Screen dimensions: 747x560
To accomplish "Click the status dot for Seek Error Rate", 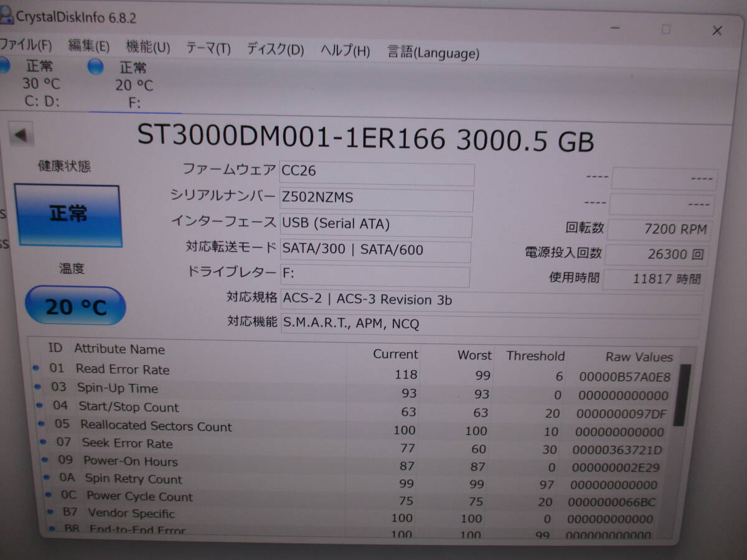I will (x=43, y=442).
